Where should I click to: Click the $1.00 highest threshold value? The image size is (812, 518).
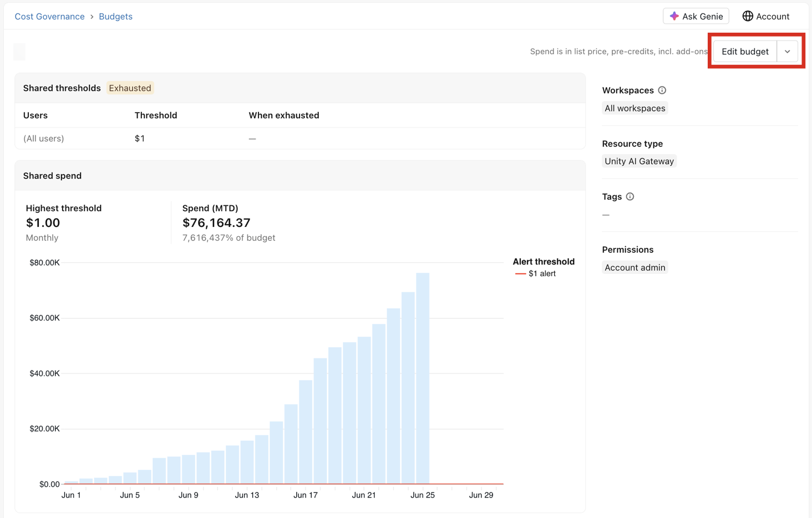tap(43, 223)
